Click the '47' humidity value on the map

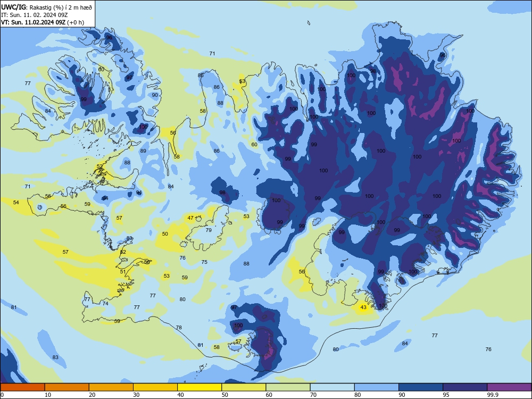(190, 218)
